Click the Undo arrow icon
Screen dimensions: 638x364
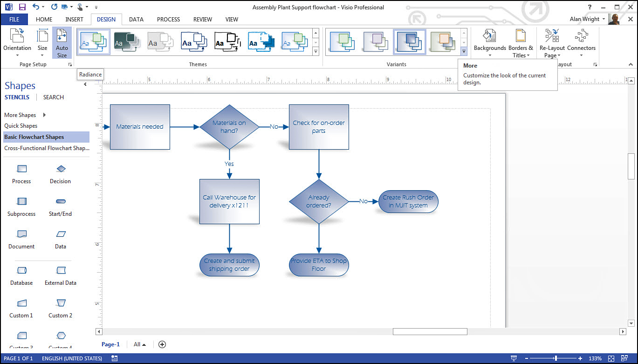tap(36, 7)
